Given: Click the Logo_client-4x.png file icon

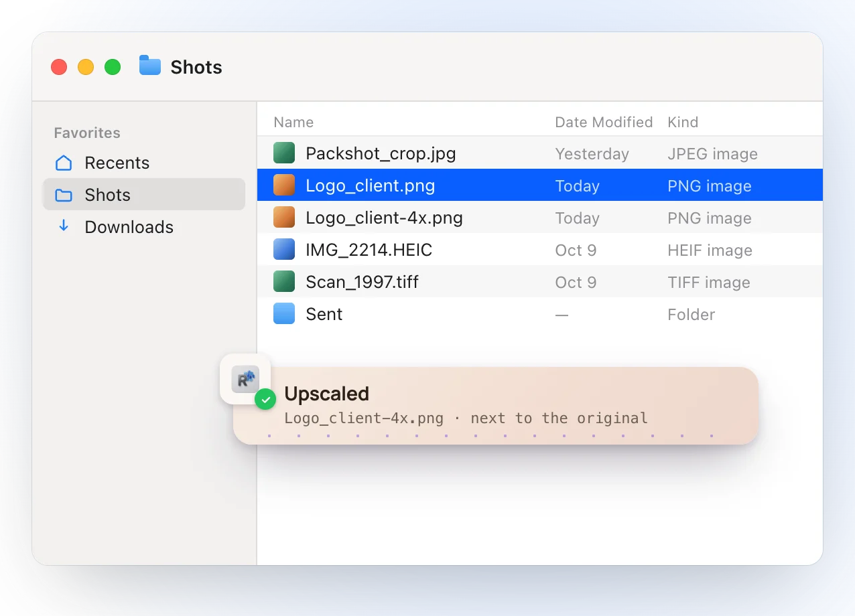Looking at the screenshot, I should (x=284, y=218).
